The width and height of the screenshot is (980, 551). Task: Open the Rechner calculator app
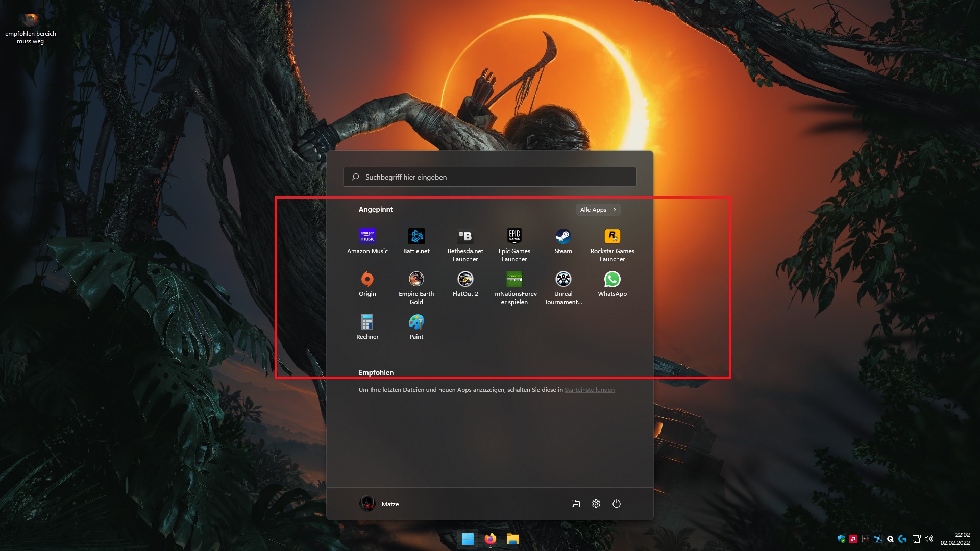pos(367,327)
